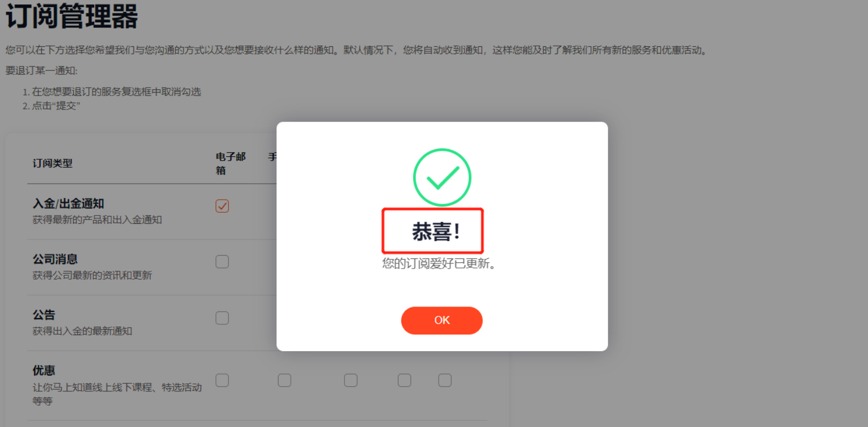The height and width of the screenshot is (427, 868).
Task: Tick the email checkbox for 公告
Action: 222,318
